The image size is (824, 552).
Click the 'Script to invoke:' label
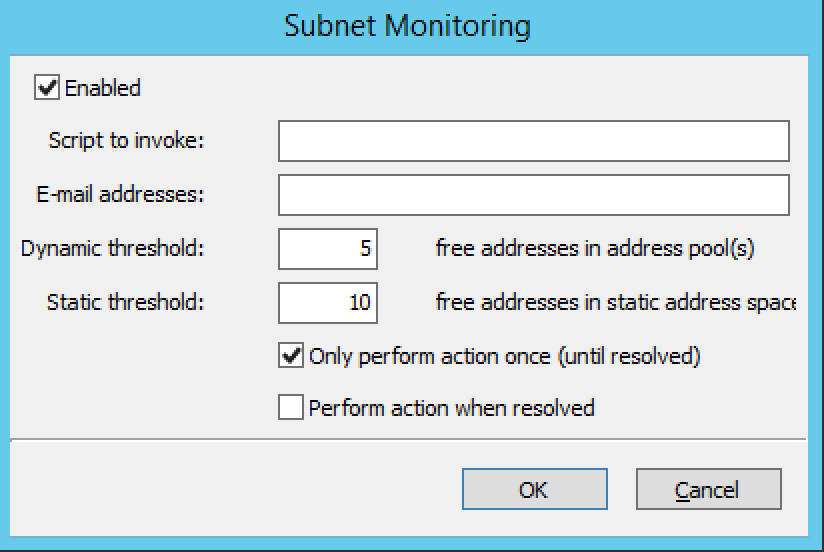(x=126, y=141)
